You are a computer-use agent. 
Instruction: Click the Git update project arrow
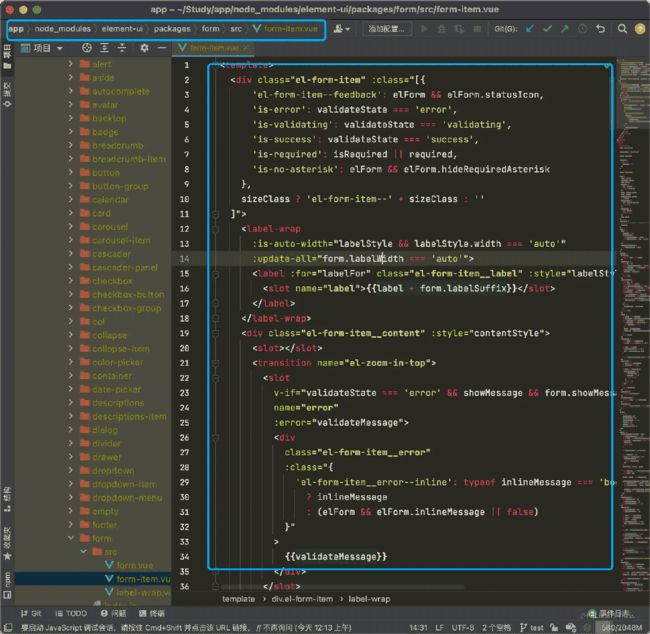(529, 29)
